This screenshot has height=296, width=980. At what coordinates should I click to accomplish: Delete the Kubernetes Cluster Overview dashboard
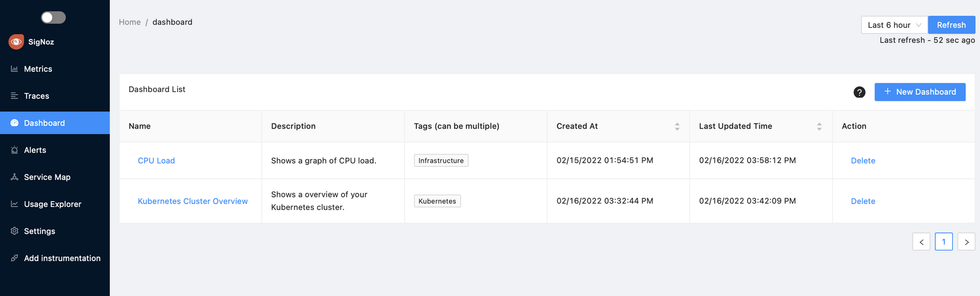(863, 201)
